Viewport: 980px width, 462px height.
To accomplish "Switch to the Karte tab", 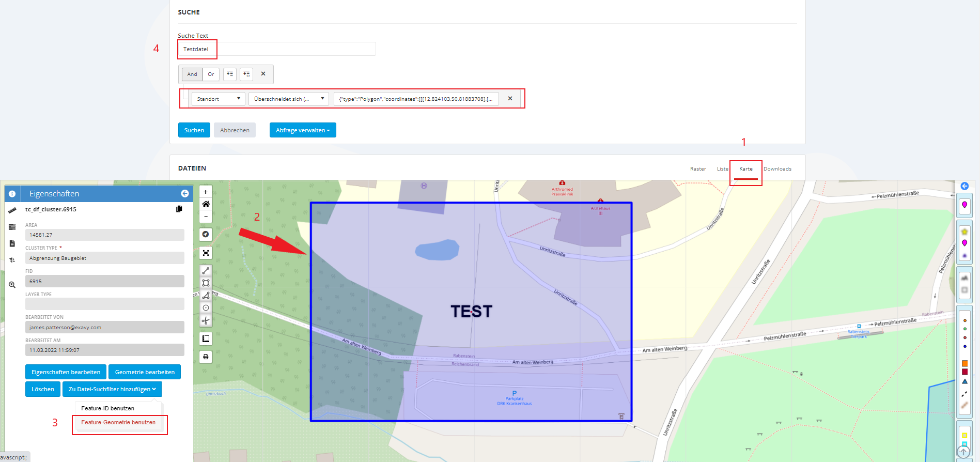I will tap(745, 169).
